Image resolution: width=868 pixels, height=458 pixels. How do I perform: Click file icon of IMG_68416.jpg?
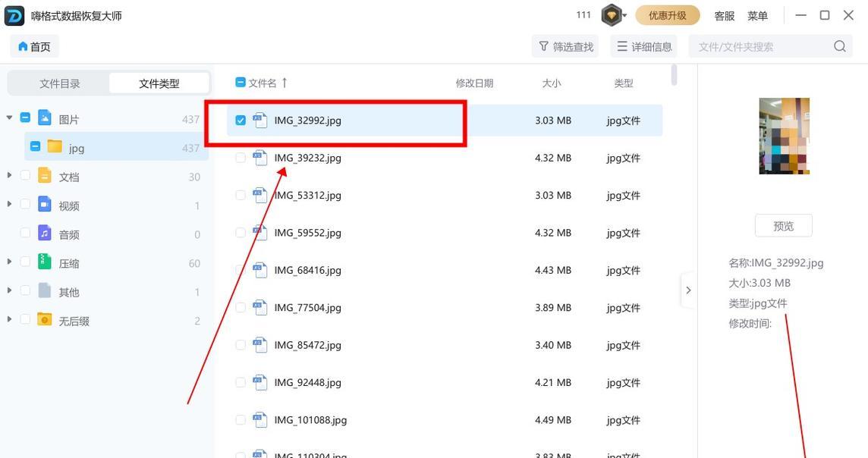[260, 270]
